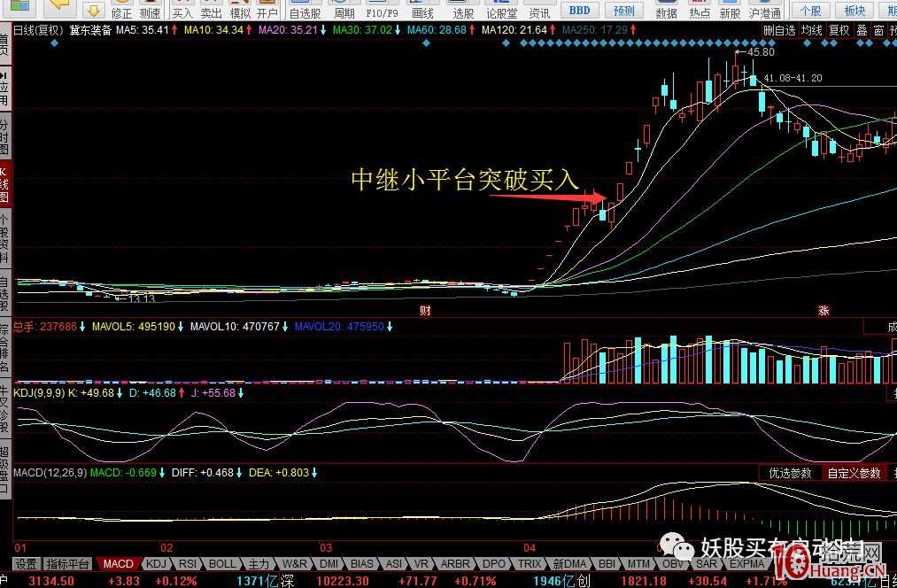
Task: Open the 数据 data tool
Action: (x=667, y=11)
